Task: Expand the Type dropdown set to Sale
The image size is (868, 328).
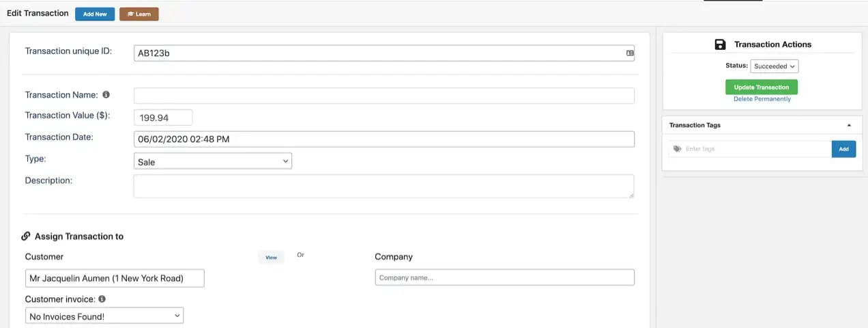Action: tap(213, 161)
